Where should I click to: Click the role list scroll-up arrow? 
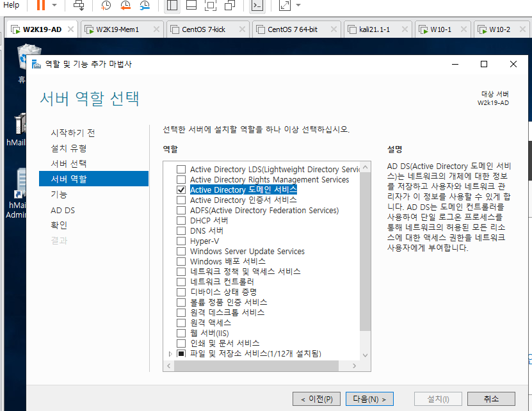point(365,167)
